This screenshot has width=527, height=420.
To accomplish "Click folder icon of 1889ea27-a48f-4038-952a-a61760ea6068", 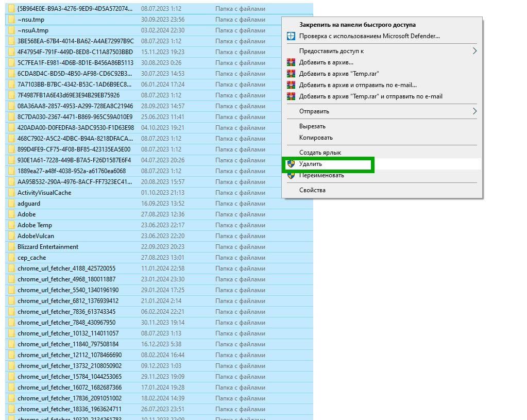I will (11, 171).
